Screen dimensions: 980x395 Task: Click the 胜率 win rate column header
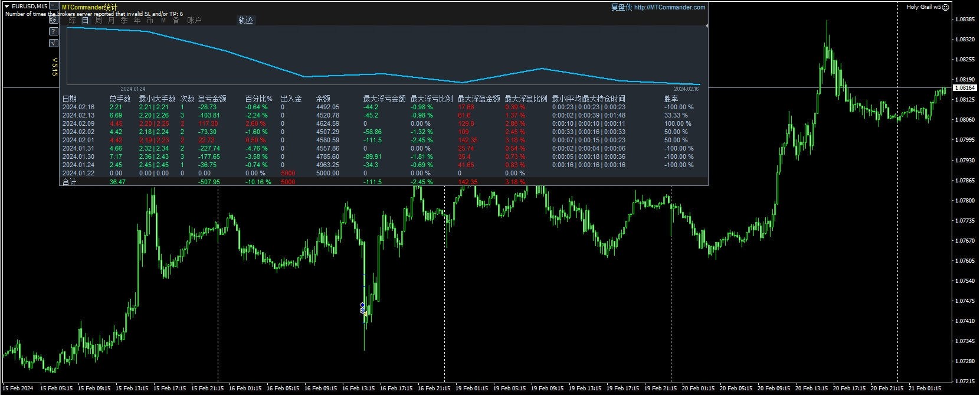671,99
